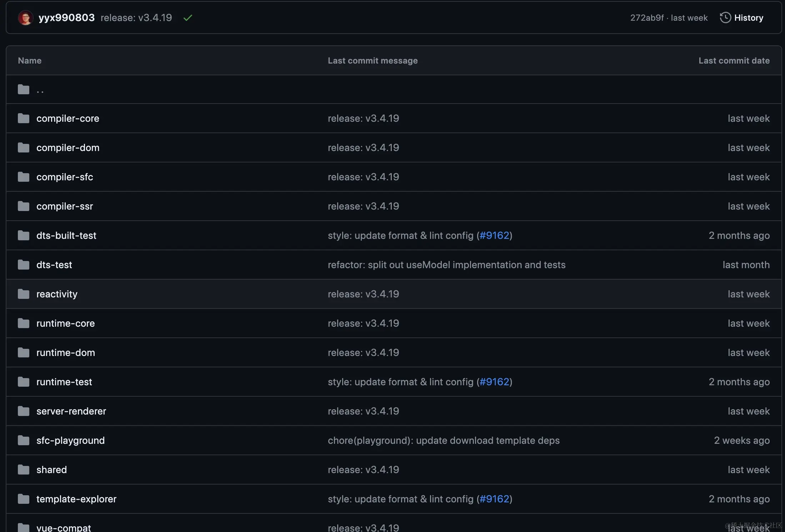
Task: Click the yyx990803 avatar image
Action: (x=25, y=17)
